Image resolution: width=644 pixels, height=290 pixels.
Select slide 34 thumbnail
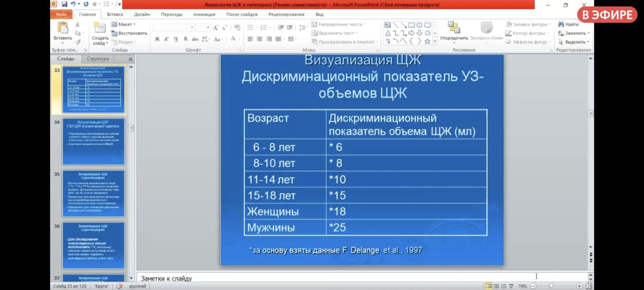[94, 141]
